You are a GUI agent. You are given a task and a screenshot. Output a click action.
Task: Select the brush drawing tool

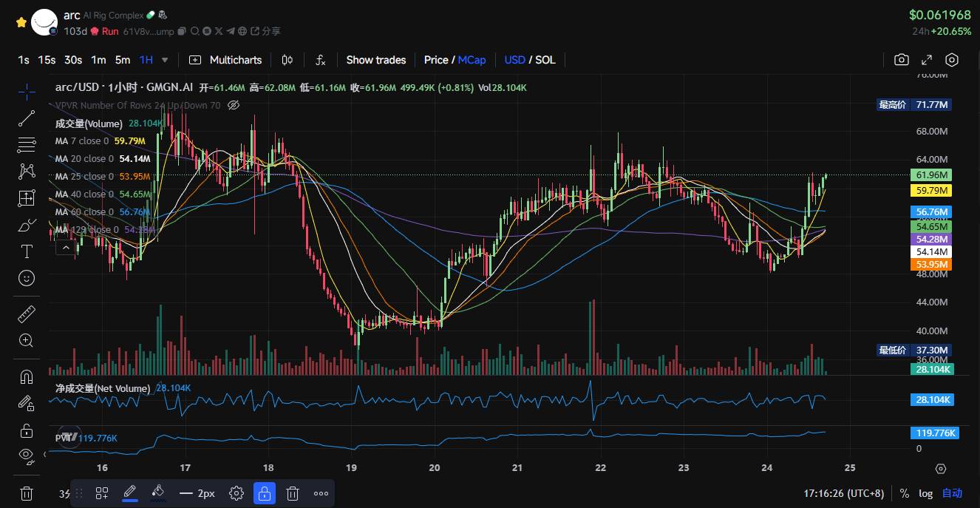tap(27, 225)
